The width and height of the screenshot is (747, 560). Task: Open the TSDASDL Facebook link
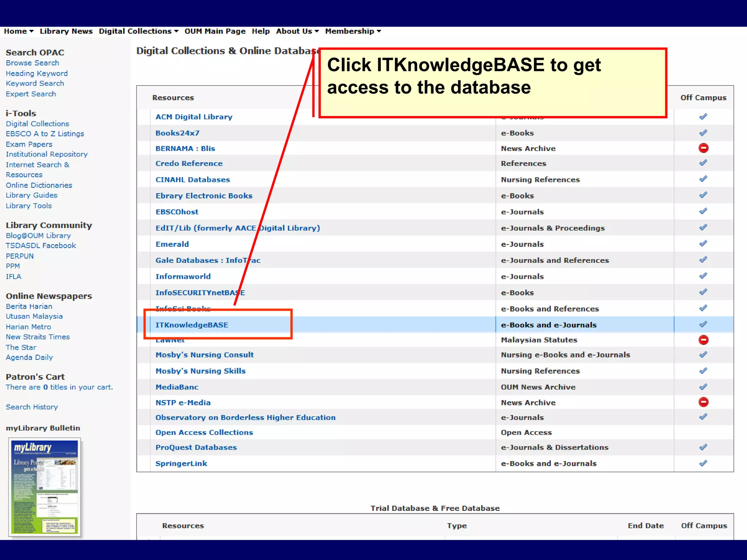point(41,246)
